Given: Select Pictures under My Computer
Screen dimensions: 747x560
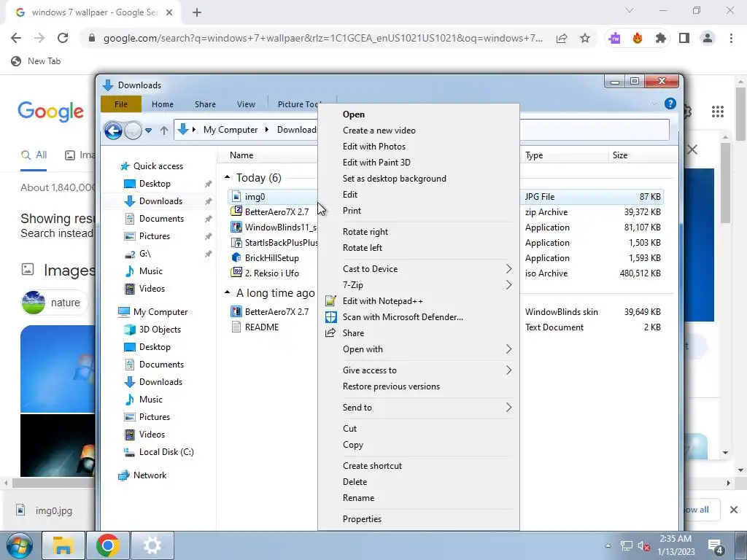Looking at the screenshot, I should [155, 417].
